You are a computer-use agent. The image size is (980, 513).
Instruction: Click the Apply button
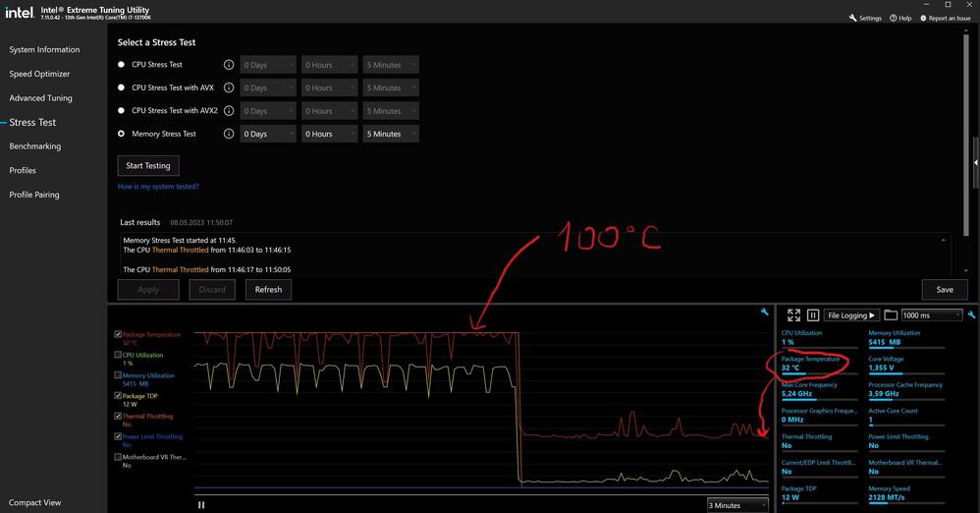pyautogui.click(x=148, y=290)
